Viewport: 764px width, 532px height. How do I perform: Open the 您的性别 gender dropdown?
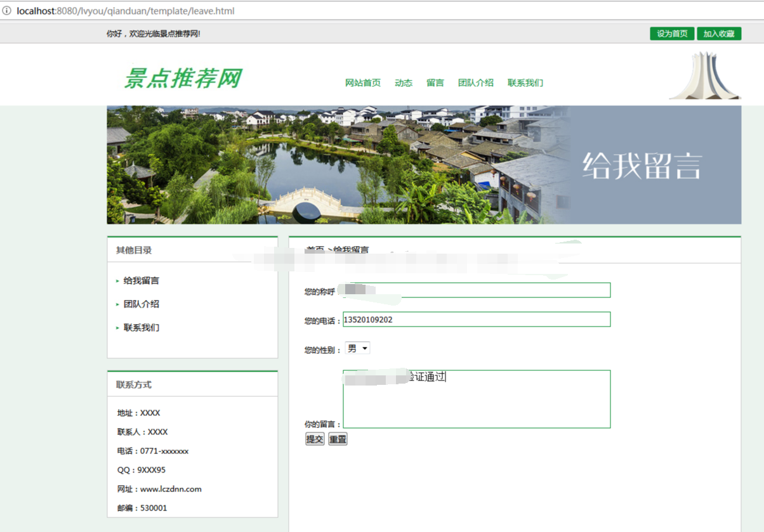[357, 349]
